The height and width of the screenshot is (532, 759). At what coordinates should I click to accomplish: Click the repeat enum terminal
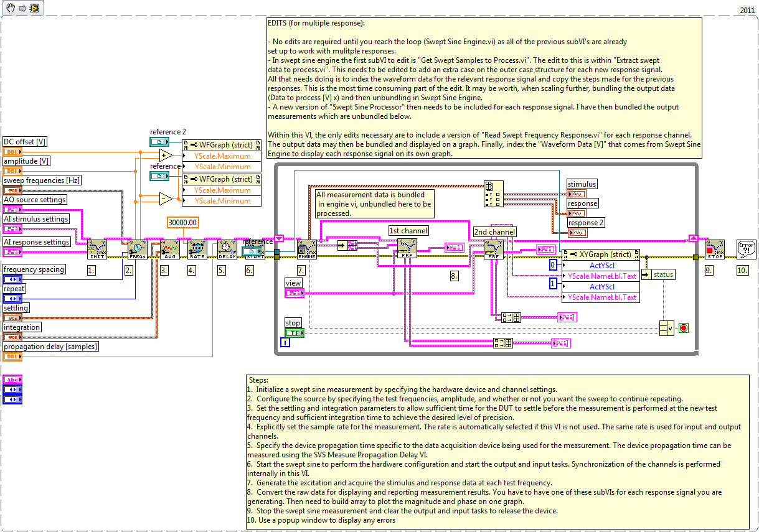tap(12, 299)
